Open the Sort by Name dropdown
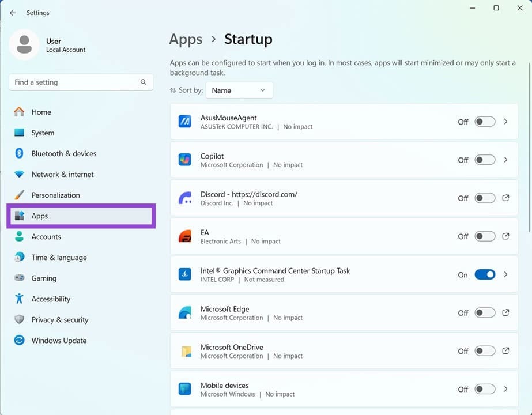532x415 pixels. click(x=239, y=90)
